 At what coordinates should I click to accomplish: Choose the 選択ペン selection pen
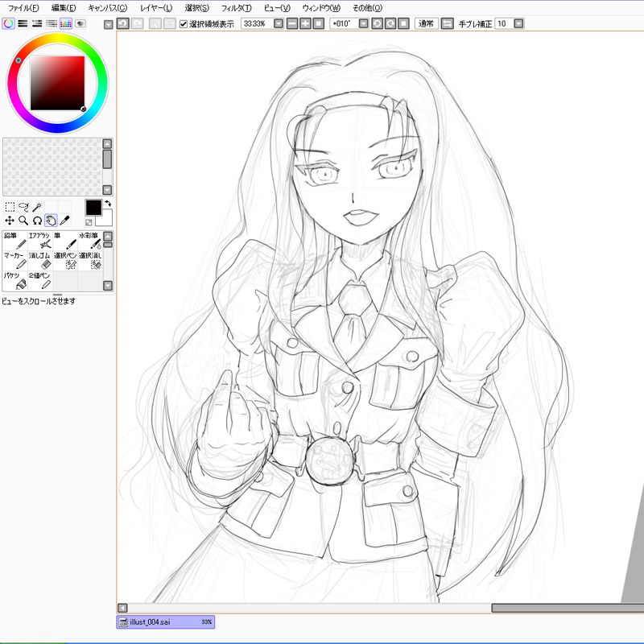[x=65, y=261]
